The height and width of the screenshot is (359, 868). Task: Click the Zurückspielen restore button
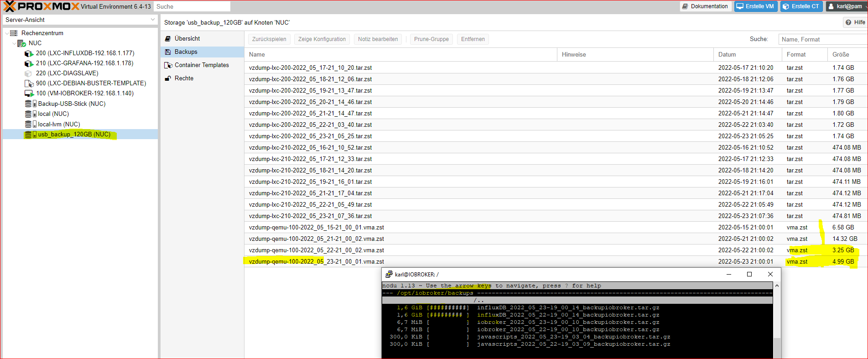pos(269,39)
